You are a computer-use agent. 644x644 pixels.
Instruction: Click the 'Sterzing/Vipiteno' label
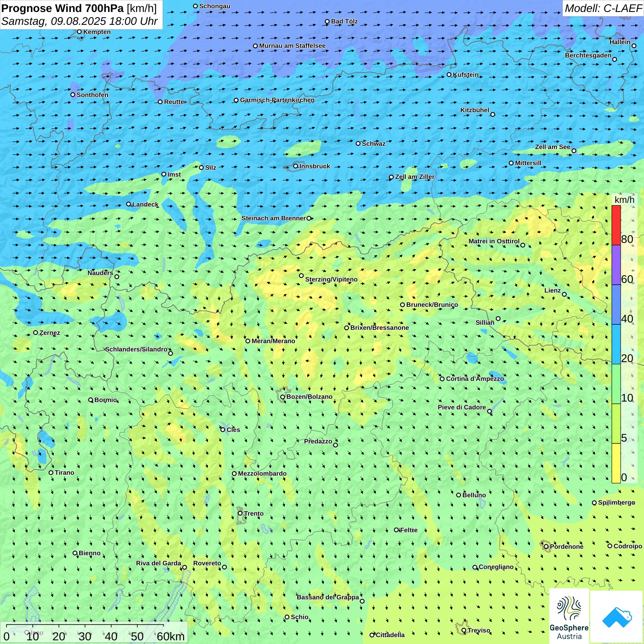coord(331,279)
